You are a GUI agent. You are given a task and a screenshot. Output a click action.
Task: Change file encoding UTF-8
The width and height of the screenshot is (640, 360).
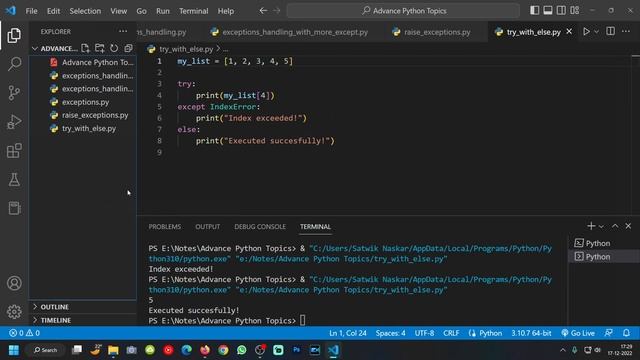pos(424,333)
